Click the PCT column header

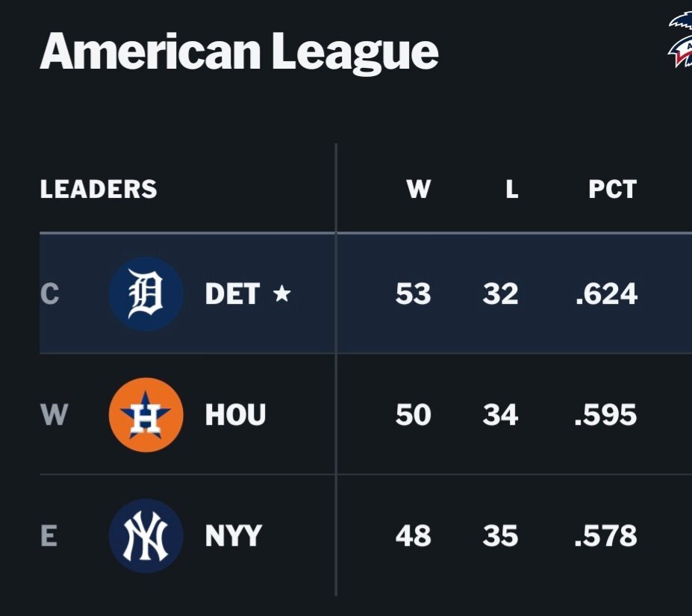(x=613, y=189)
